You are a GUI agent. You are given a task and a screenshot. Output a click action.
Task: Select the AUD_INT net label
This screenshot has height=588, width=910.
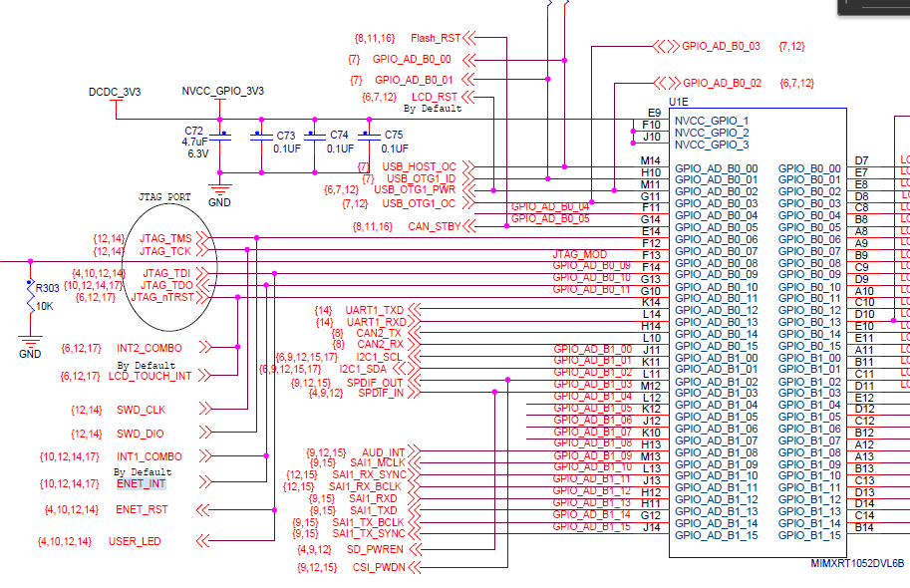point(384,452)
